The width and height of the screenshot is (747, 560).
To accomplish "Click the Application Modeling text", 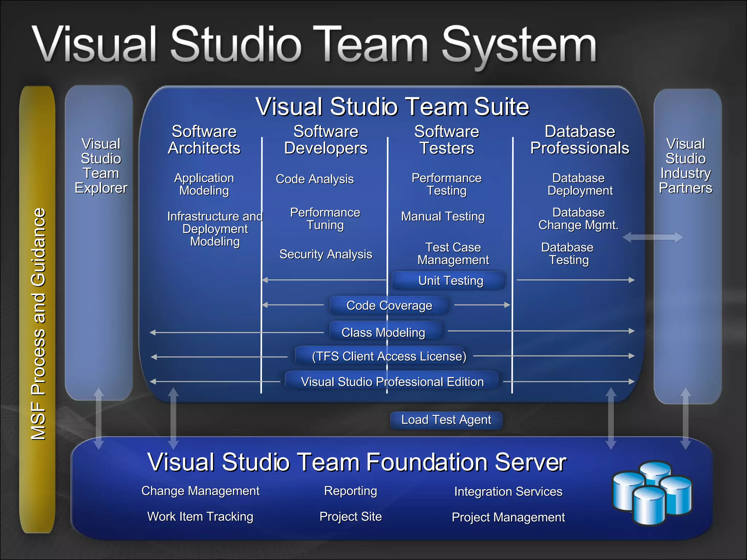I will click(204, 184).
